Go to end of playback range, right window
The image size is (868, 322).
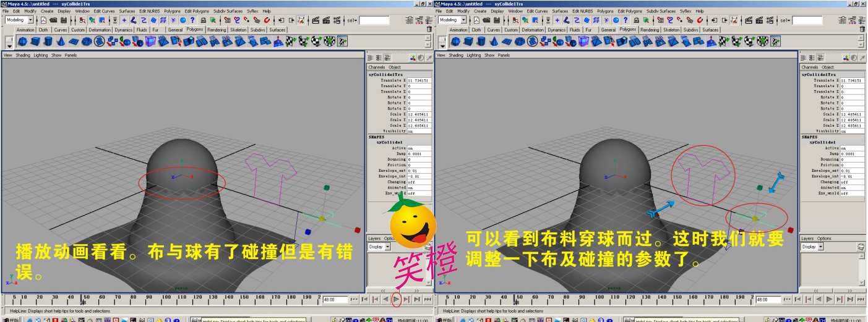point(862,299)
